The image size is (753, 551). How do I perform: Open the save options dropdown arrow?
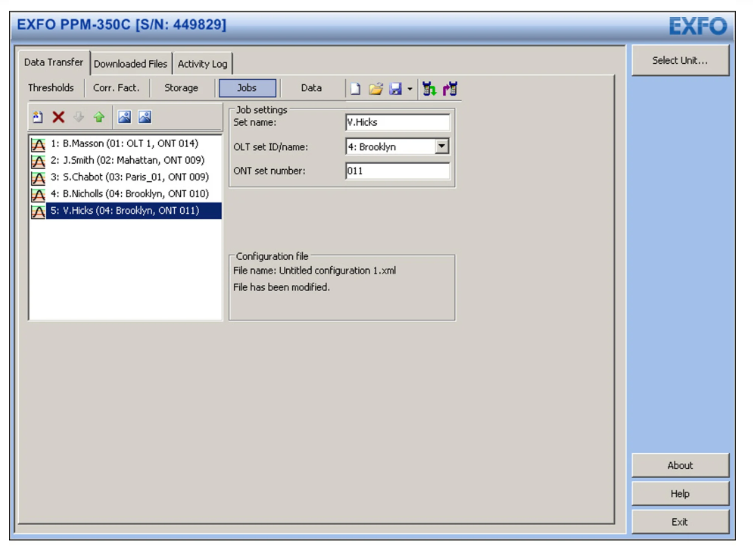410,90
